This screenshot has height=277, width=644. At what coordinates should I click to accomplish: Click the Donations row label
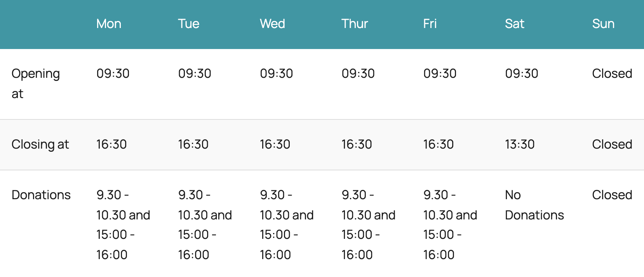[41, 195]
